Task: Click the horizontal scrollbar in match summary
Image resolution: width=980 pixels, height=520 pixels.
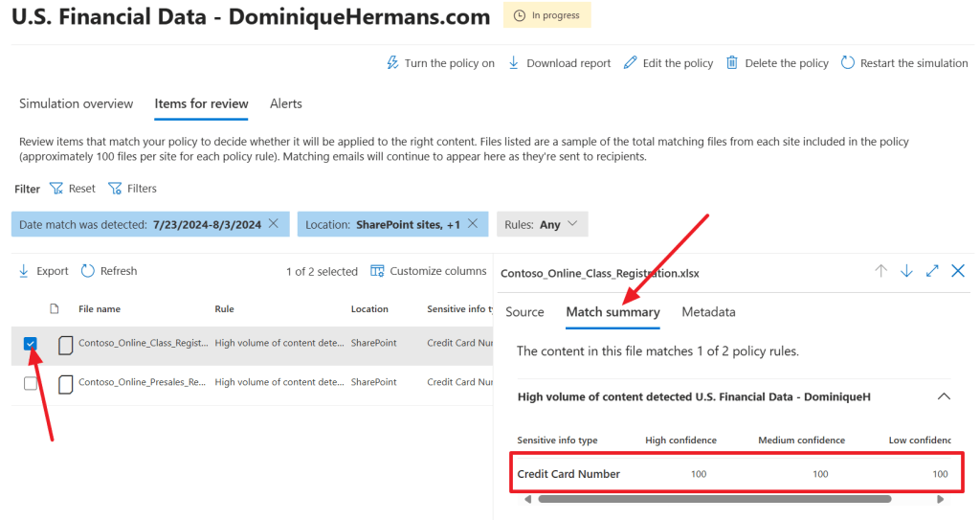Action: (x=714, y=499)
